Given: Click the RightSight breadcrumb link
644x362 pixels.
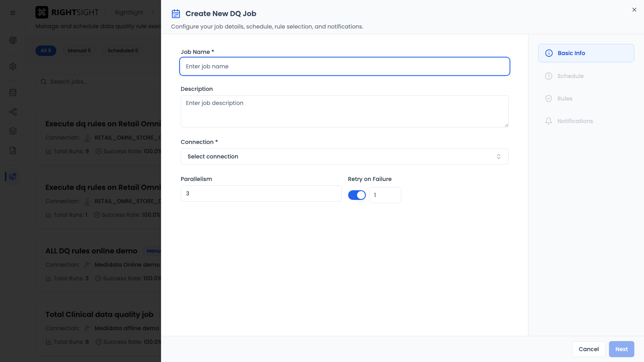Looking at the screenshot, I should [x=129, y=12].
